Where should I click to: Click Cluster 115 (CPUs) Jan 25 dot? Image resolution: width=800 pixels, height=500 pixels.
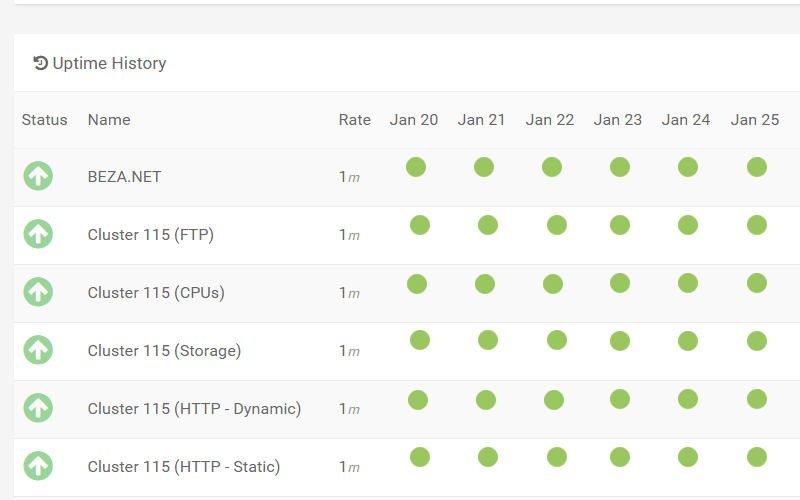coord(757,283)
